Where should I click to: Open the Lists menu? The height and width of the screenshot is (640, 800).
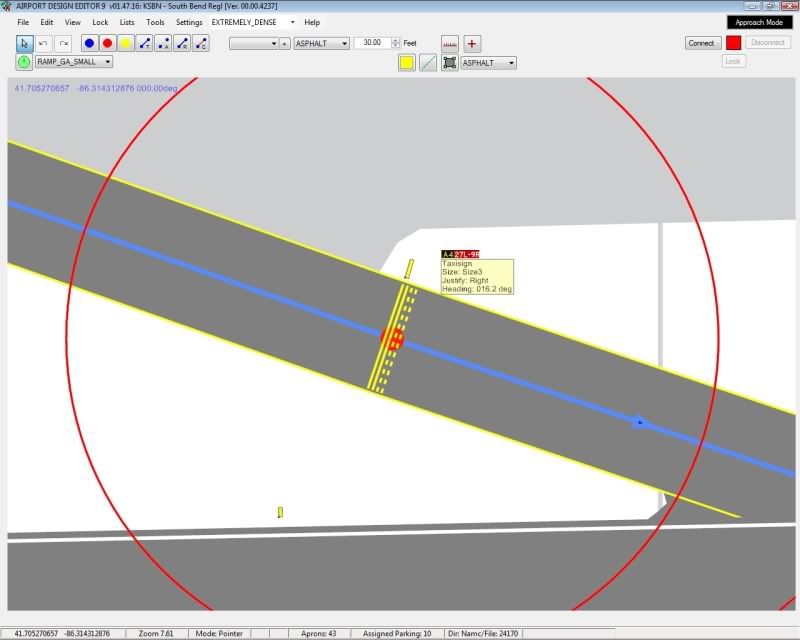[127, 22]
